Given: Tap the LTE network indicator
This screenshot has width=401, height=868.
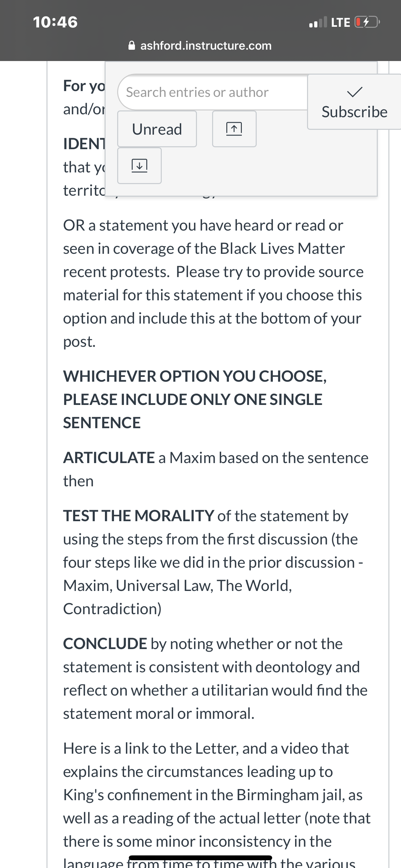Looking at the screenshot, I should pos(340,23).
